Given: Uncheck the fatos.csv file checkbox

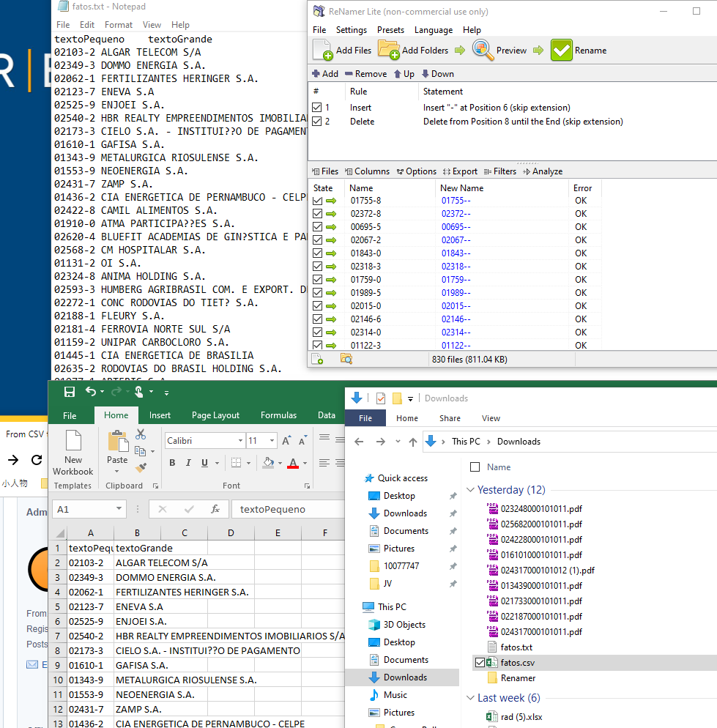Looking at the screenshot, I should 480,663.
